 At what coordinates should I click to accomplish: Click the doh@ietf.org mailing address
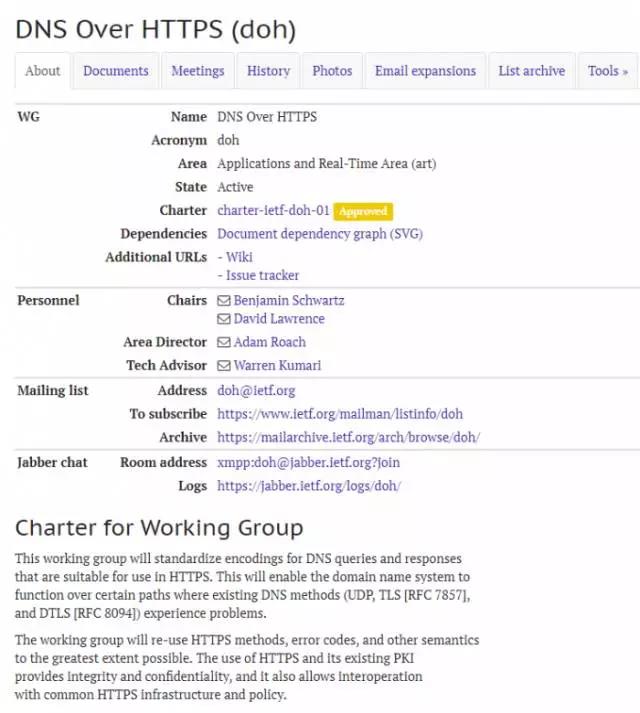[x=256, y=391]
